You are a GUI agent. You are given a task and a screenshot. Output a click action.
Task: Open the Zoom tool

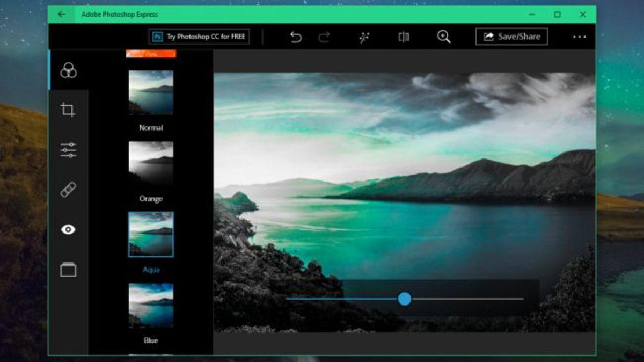point(443,37)
